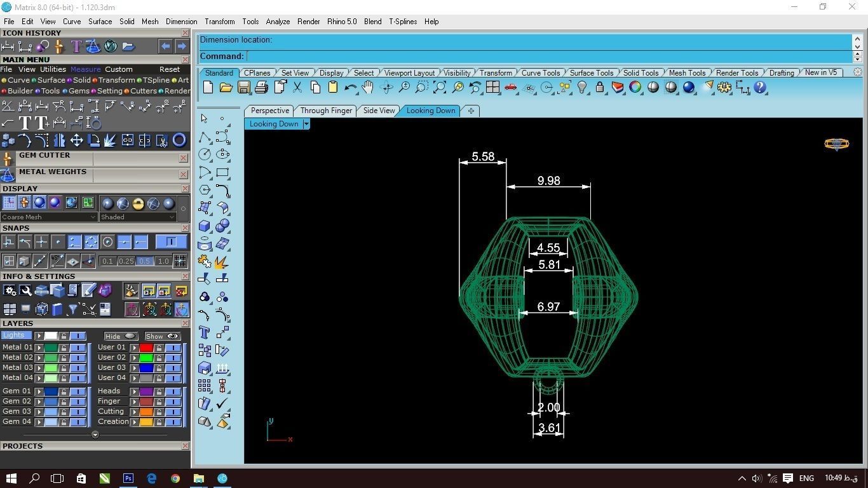Click the Options gear icon in toolbar
Viewport: 868px width, 488px height.
click(x=724, y=88)
